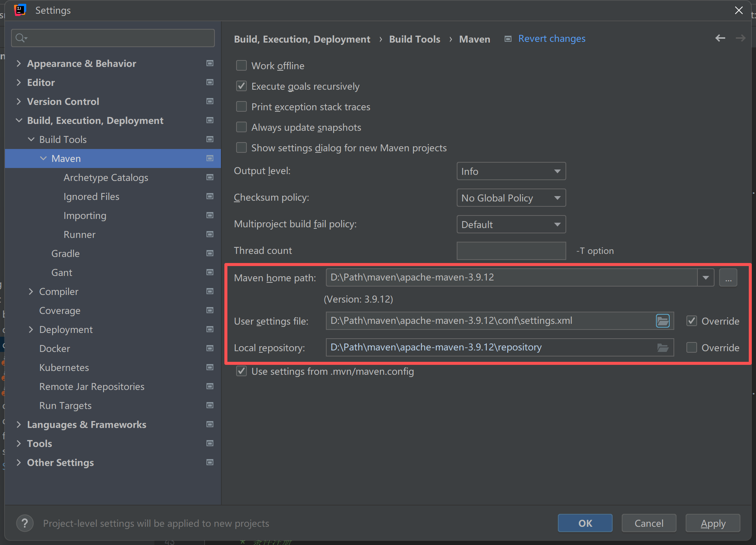Enable the Work offline checkbox

coord(241,66)
